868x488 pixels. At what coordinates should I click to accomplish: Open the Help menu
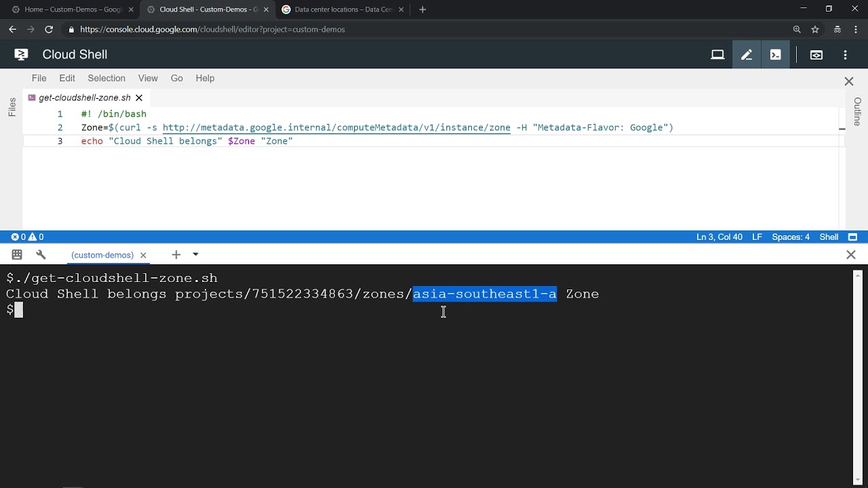[205, 78]
